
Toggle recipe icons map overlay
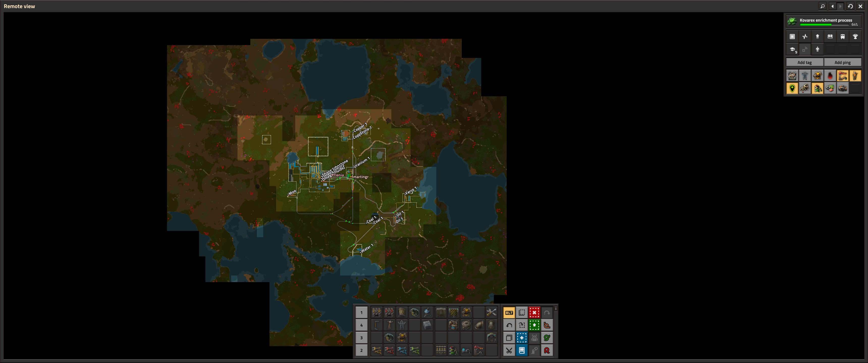click(830, 88)
